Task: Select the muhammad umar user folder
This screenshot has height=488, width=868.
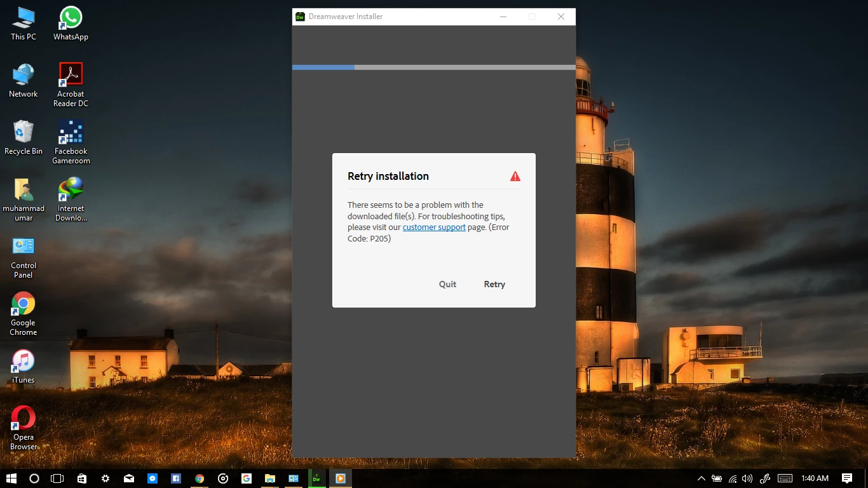Action: (24, 199)
